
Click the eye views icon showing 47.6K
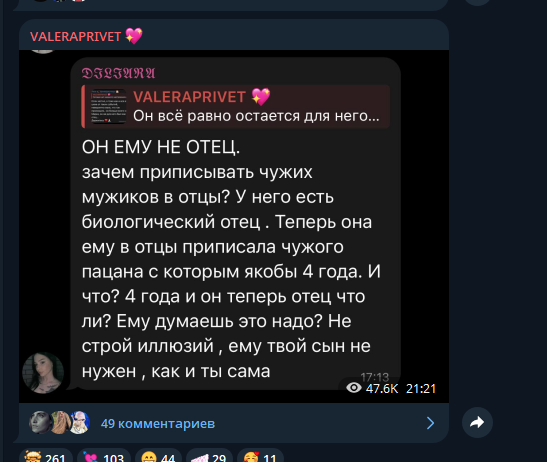point(354,388)
